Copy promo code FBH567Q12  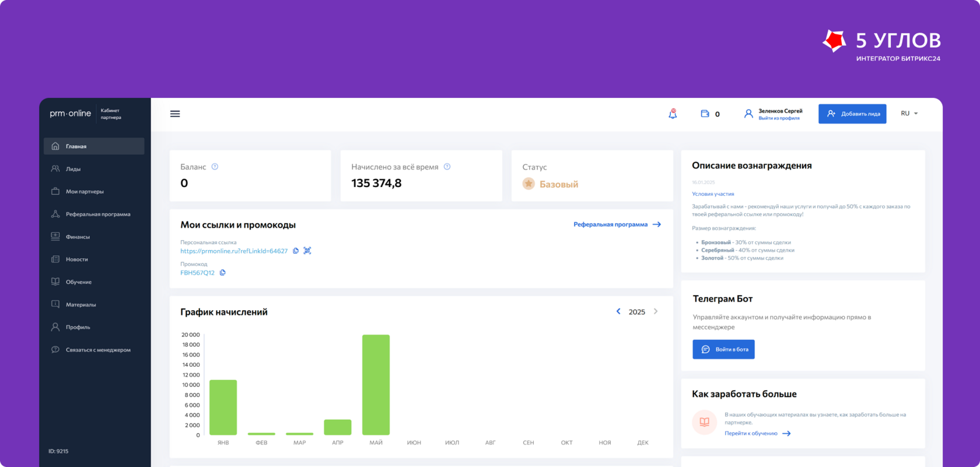coord(222,272)
